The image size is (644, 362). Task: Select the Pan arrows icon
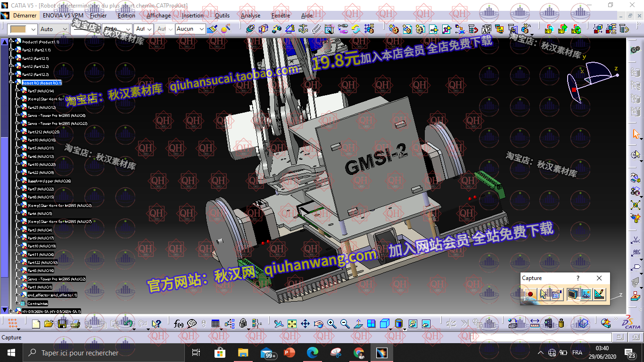[x=305, y=324]
